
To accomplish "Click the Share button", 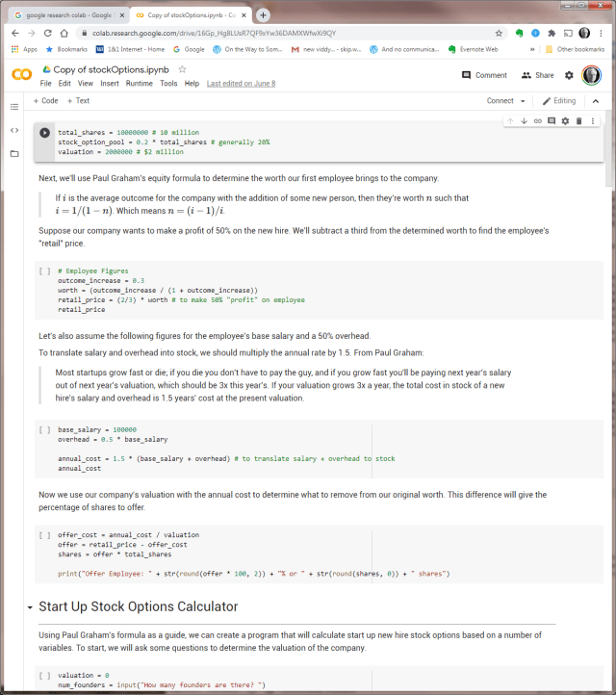I will (538, 75).
